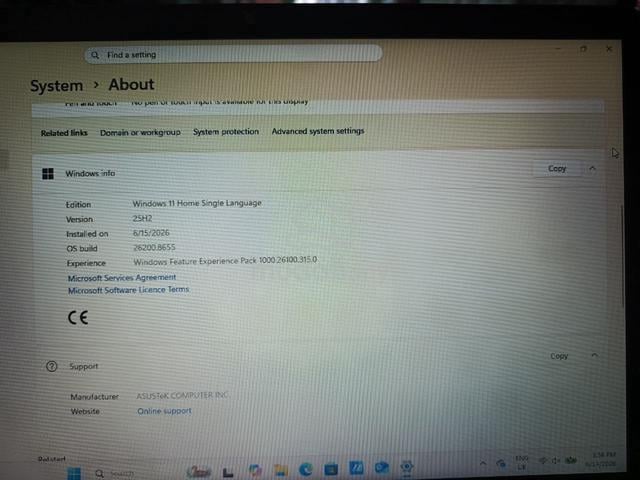The height and width of the screenshot is (480, 640).
Task: Open the System protection link
Action: tap(226, 131)
